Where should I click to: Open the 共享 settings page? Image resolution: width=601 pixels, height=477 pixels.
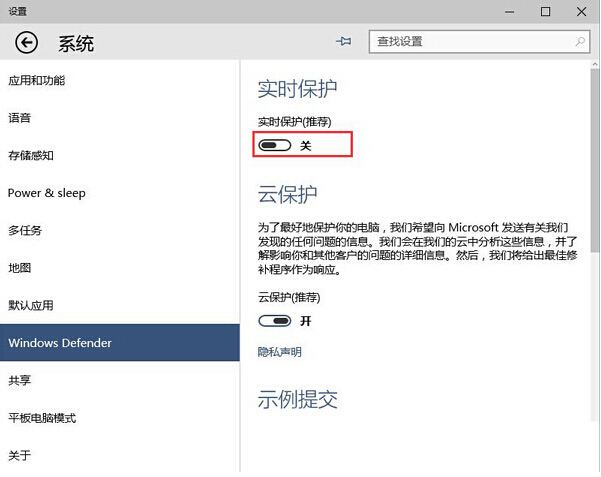click(x=20, y=380)
